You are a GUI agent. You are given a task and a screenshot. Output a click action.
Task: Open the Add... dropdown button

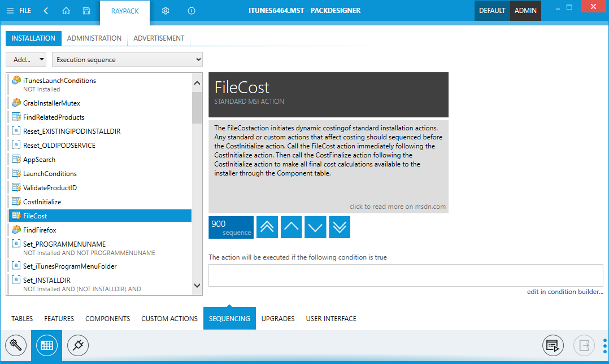(27, 59)
